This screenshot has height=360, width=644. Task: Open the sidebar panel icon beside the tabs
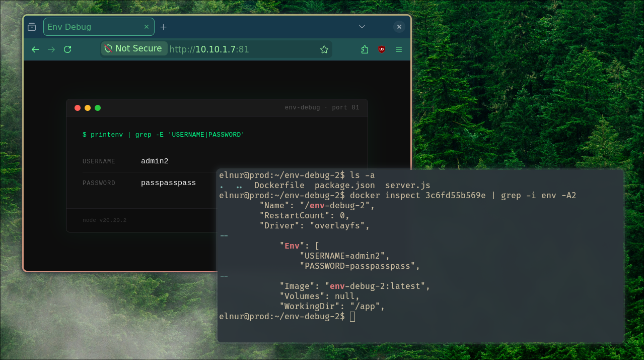32,27
